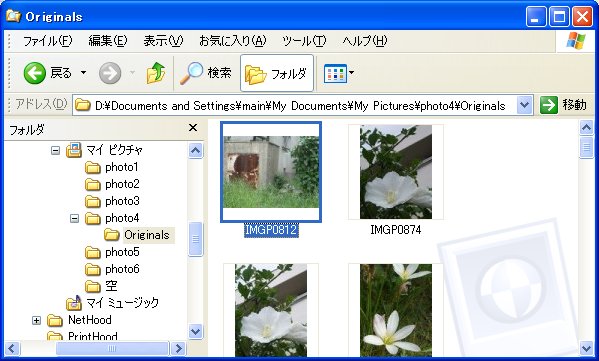Screen dimensions: 599x361
Task: Select the マイ ミュージック folder icon
Action: [x=74, y=303]
